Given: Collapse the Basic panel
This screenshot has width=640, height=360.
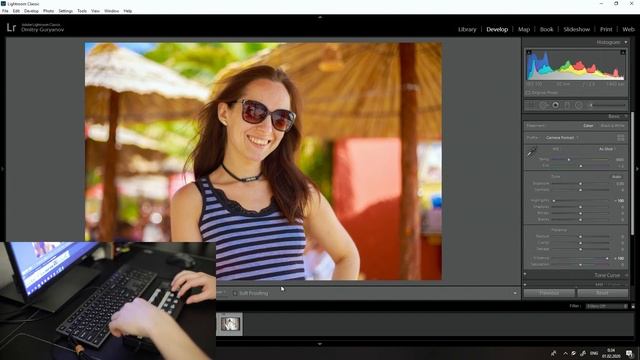Looking at the screenshot, I should coord(626,116).
